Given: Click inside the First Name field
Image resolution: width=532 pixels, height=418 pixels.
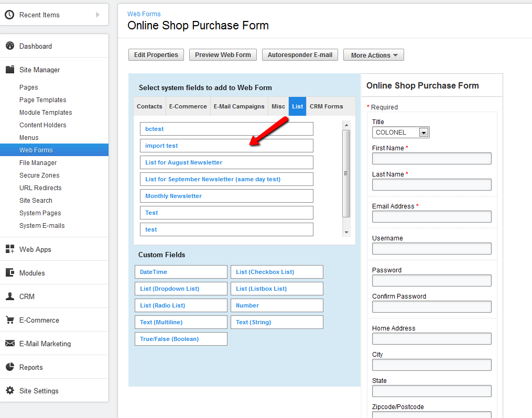Looking at the screenshot, I should point(431,158).
